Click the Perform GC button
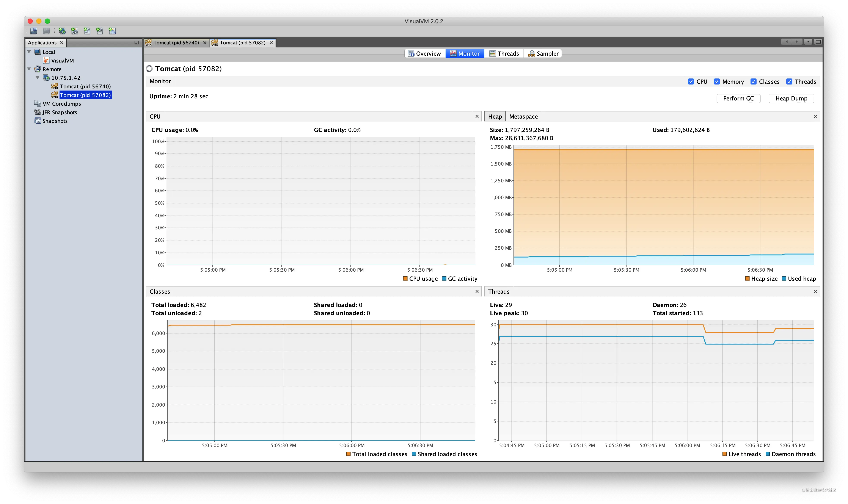This screenshot has height=504, width=848. [x=739, y=99]
